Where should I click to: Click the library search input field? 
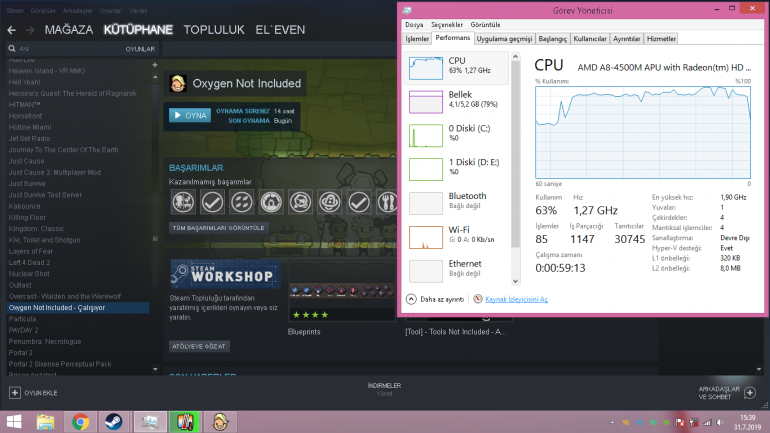[69, 49]
